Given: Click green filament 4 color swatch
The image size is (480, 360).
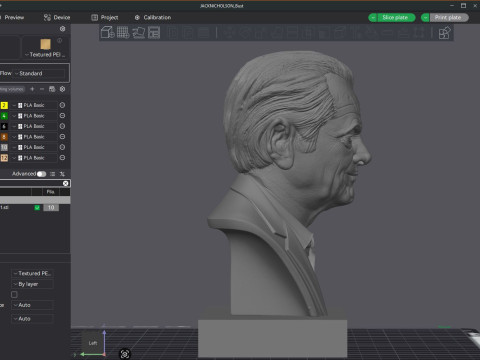Looking at the screenshot, I should [x=4, y=116].
